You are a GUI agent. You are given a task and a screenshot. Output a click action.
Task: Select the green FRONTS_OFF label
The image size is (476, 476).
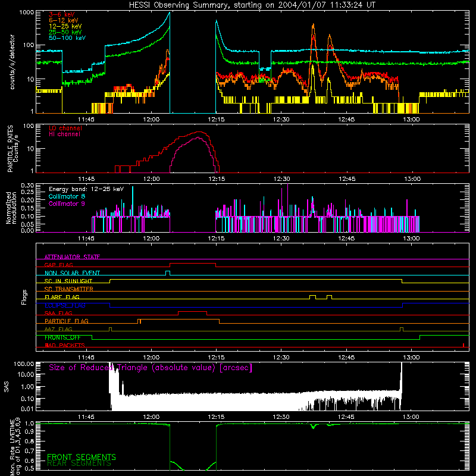62,337
